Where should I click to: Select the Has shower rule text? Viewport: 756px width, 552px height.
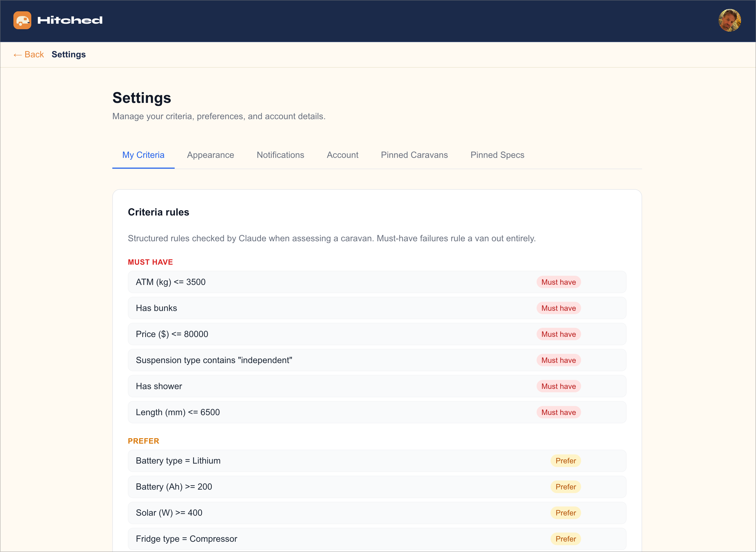click(x=159, y=386)
